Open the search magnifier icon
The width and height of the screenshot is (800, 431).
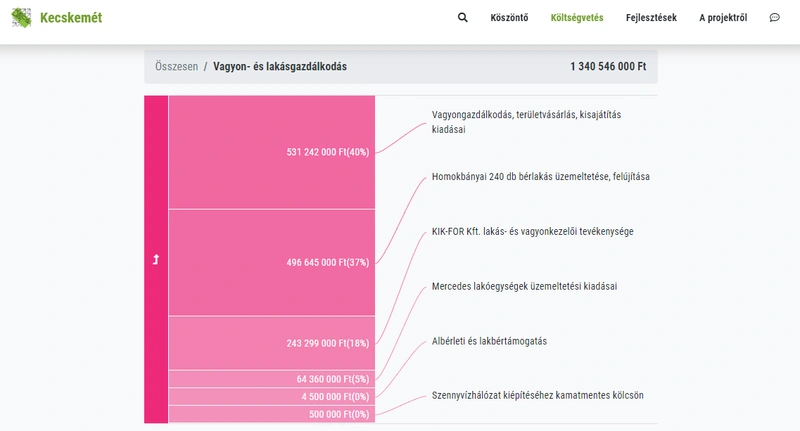click(x=462, y=17)
